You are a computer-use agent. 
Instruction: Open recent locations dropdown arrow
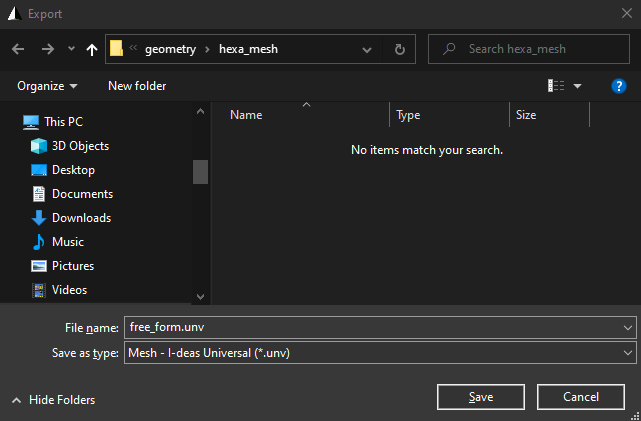71,49
